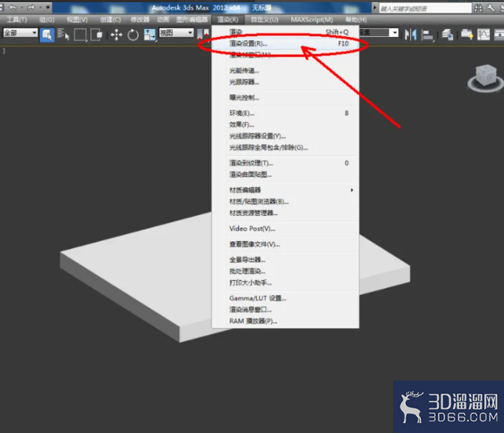Select the Rotate tool
This screenshot has height=433, width=504.
tap(133, 35)
